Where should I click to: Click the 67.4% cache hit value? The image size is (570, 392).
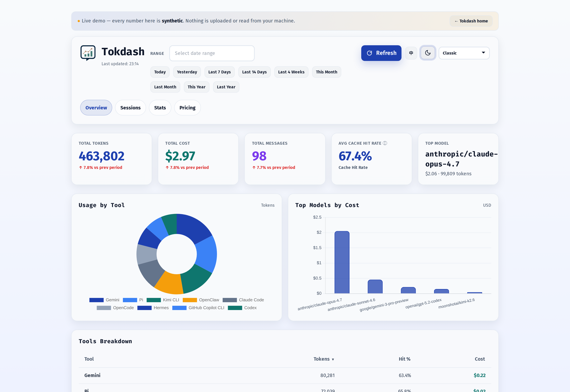tap(355, 156)
